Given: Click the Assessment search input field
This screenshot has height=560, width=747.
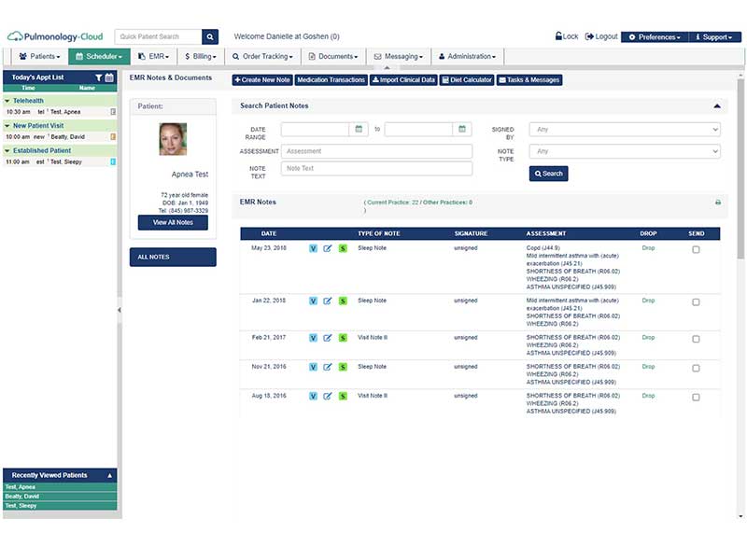Looking at the screenshot, I should coord(377,151).
